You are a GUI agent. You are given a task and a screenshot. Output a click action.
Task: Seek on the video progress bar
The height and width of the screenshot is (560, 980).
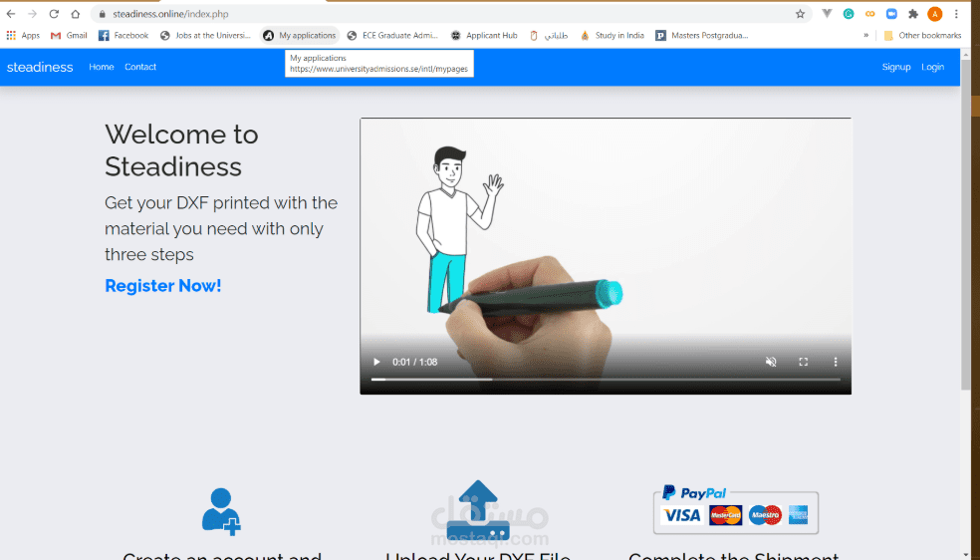point(606,380)
